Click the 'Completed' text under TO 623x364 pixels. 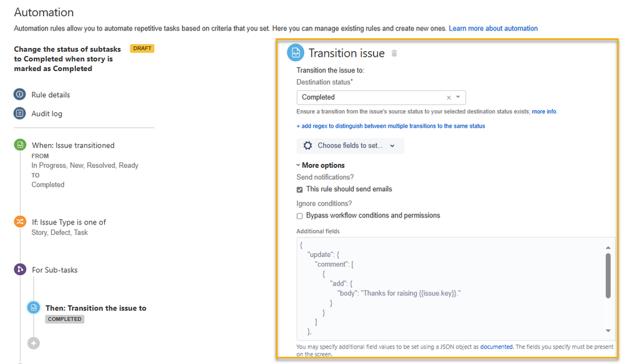point(47,184)
